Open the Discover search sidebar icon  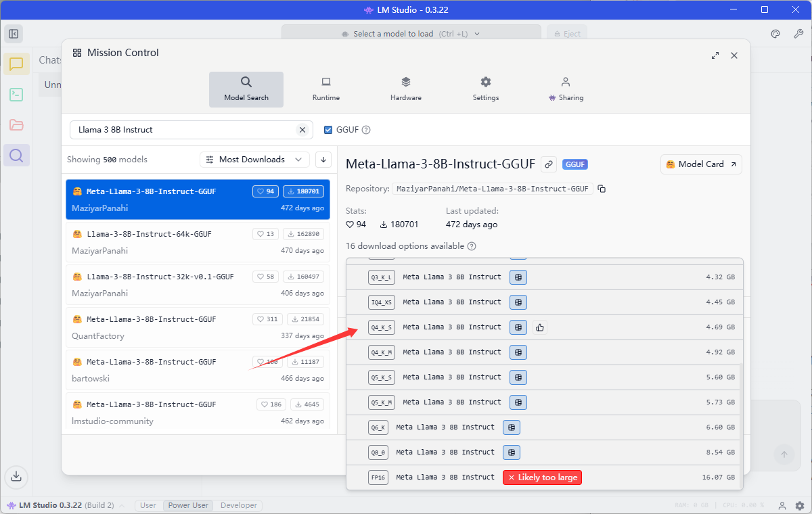[16, 156]
